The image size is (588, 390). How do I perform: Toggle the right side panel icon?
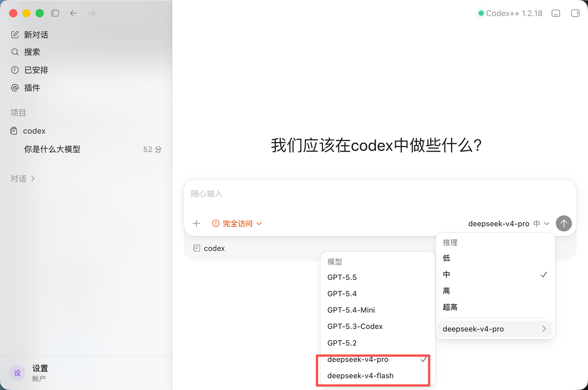point(575,13)
